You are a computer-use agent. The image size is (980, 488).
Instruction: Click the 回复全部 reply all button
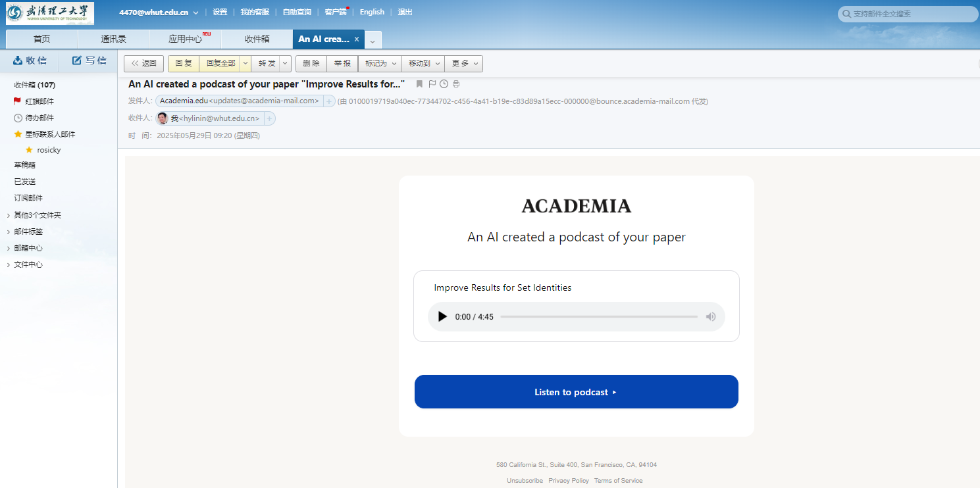220,63
